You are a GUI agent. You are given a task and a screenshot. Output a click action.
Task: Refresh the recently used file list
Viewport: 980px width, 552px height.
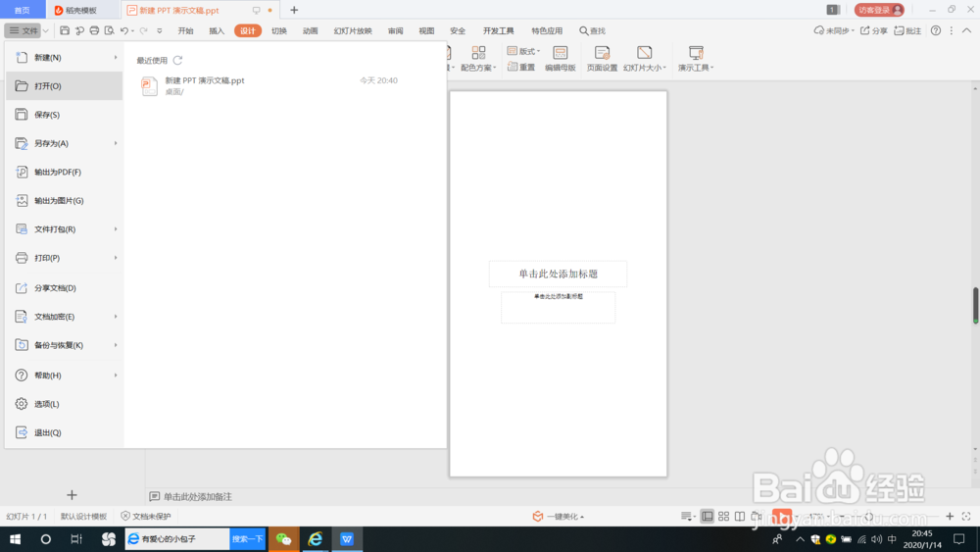pos(177,60)
